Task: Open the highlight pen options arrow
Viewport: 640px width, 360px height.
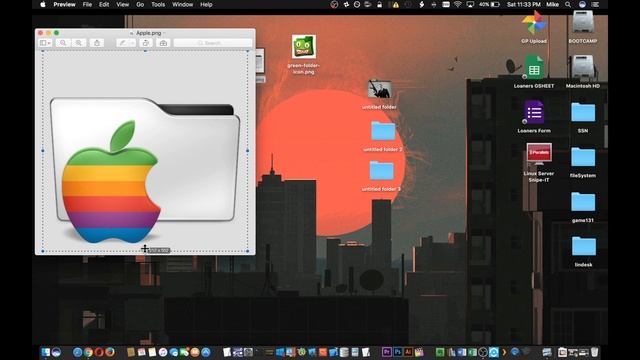Action: (x=132, y=43)
